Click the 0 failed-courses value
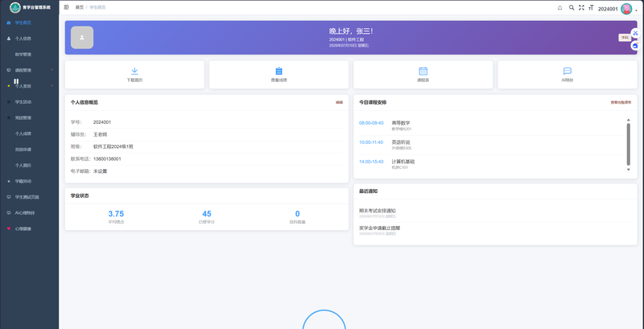Viewport: 644px width, 329px height. pyautogui.click(x=297, y=214)
